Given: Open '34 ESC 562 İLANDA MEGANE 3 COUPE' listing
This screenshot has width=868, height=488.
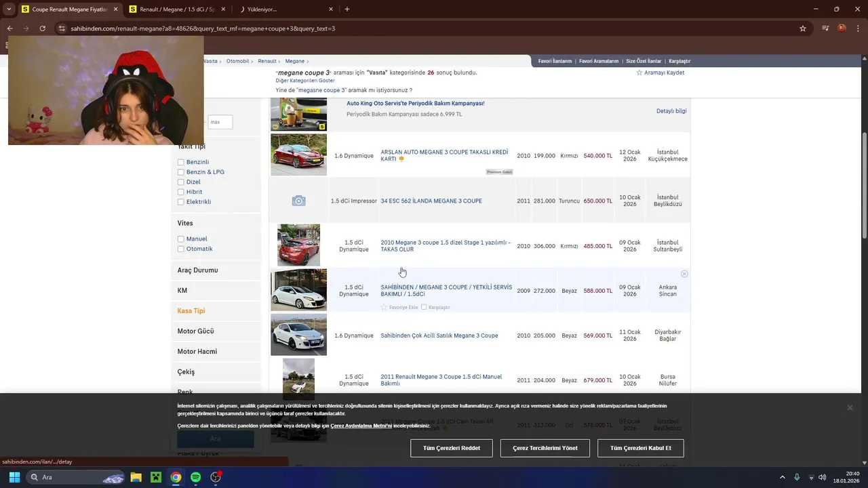Looking at the screenshot, I should [x=431, y=201].
